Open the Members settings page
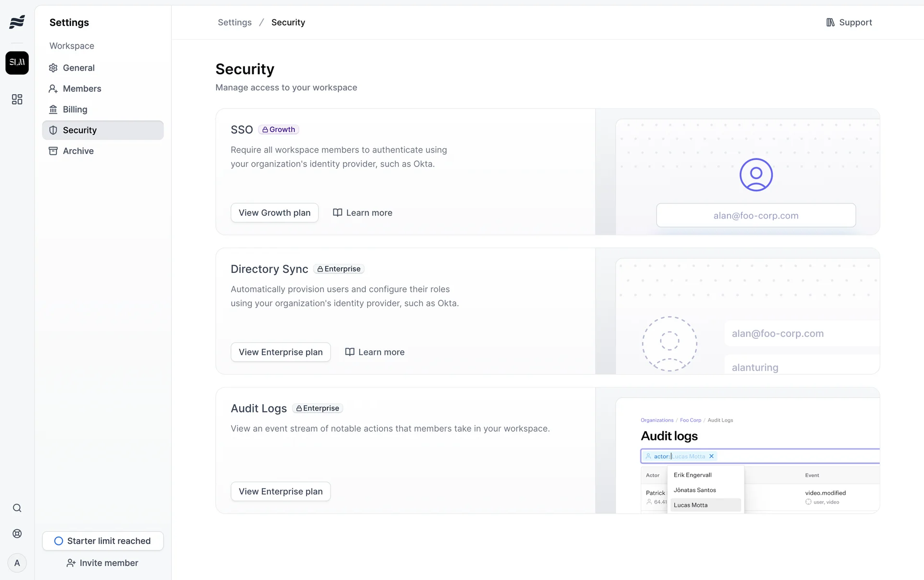 (x=82, y=89)
